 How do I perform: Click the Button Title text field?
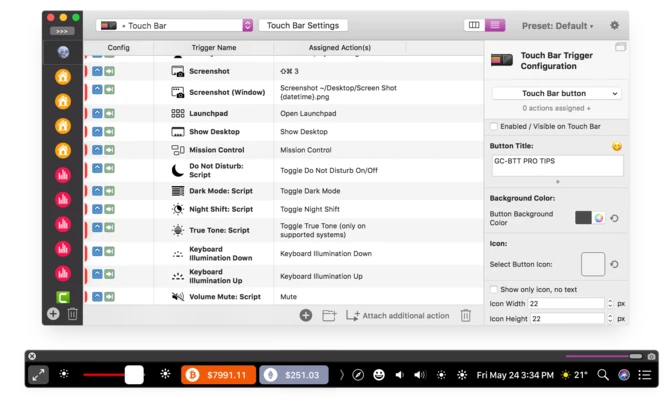click(x=558, y=166)
